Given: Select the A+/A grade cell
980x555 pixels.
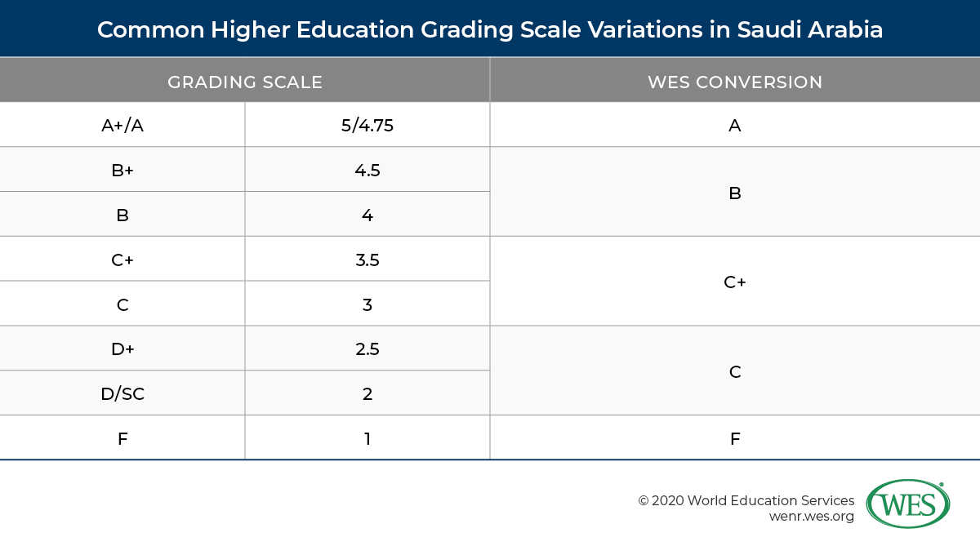Looking at the screenshot, I should coord(122,126).
